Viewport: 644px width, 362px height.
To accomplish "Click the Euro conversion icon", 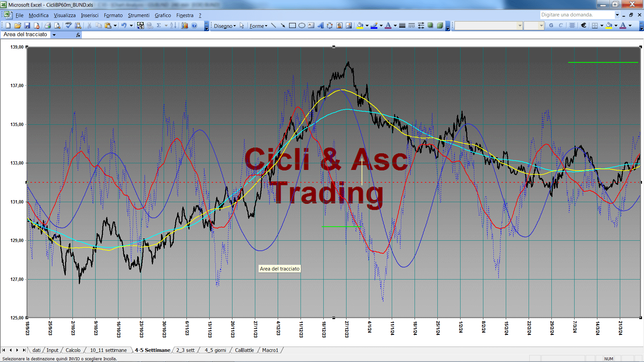I will coord(141,25).
